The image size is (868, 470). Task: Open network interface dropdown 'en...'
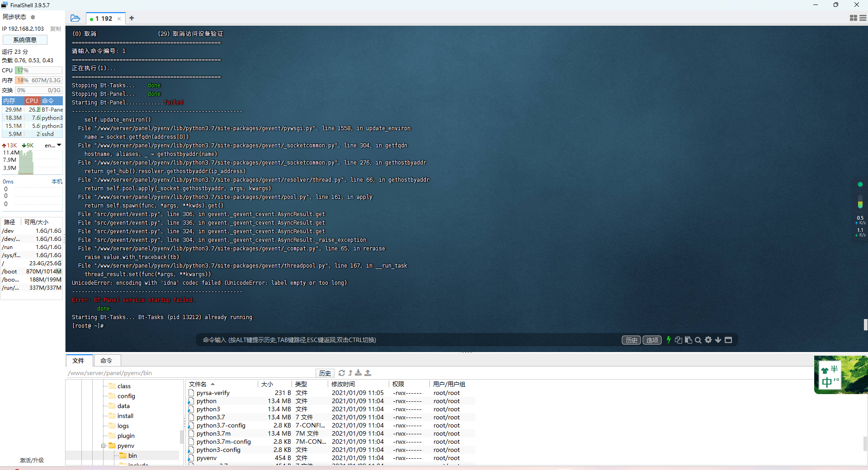point(53,145)
